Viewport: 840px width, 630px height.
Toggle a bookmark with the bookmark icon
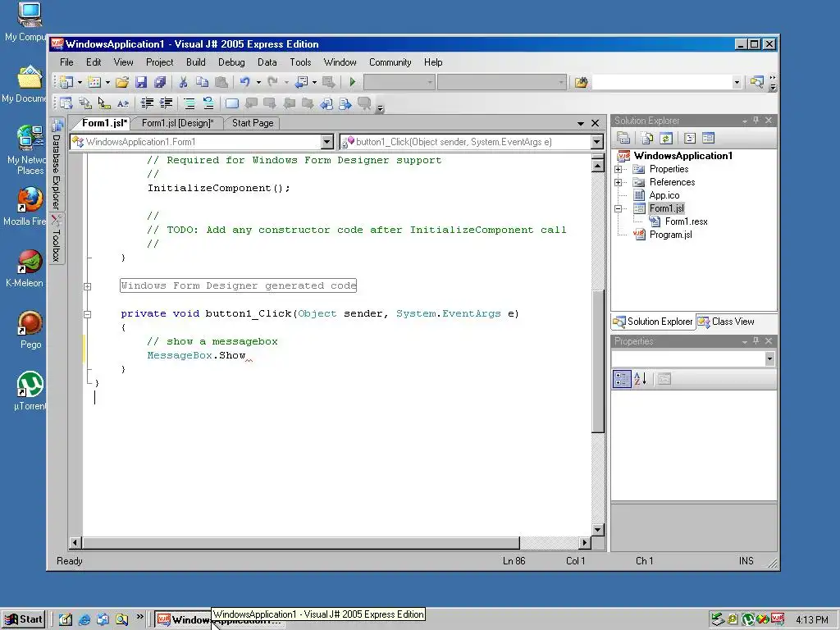coord(232,103)
